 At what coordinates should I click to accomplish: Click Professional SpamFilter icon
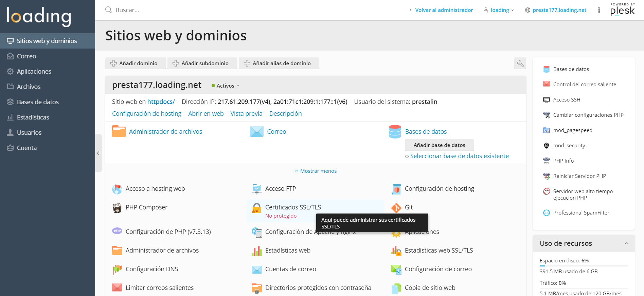[x=547, y=213]
